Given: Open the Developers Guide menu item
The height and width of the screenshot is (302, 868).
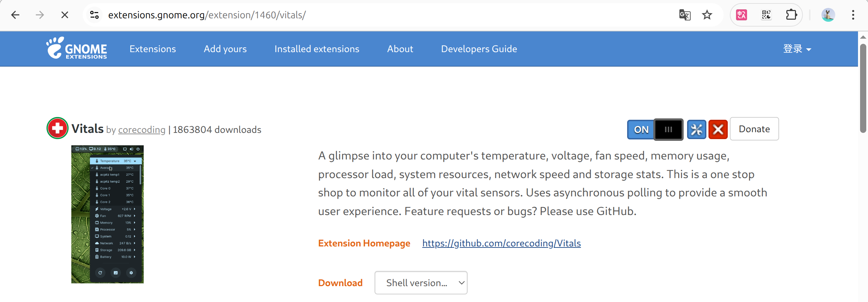Looking at the screenshot, I should tap(479, 49).
